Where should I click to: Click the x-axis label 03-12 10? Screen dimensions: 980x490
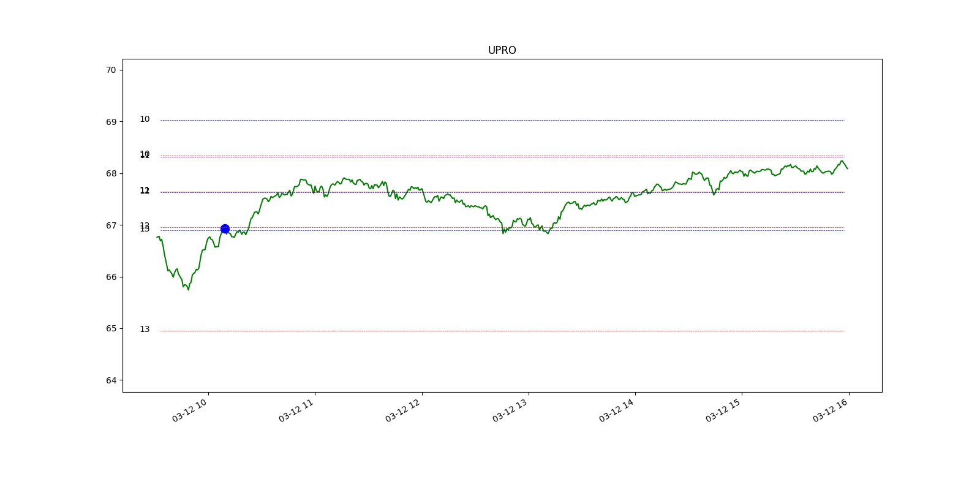[190, 409]
